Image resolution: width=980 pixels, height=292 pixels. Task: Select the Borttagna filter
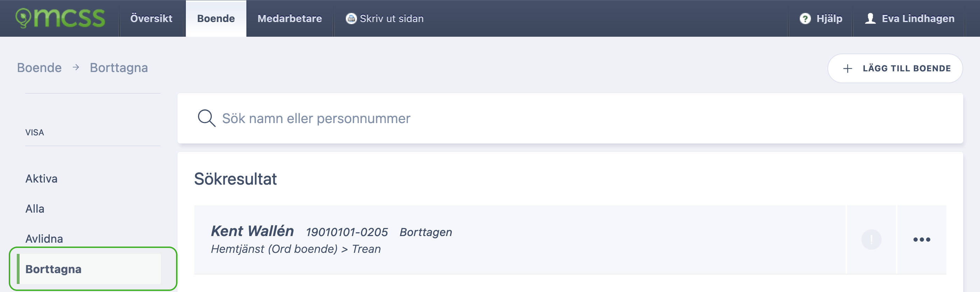pyautogui.click(x=89, y=269)
